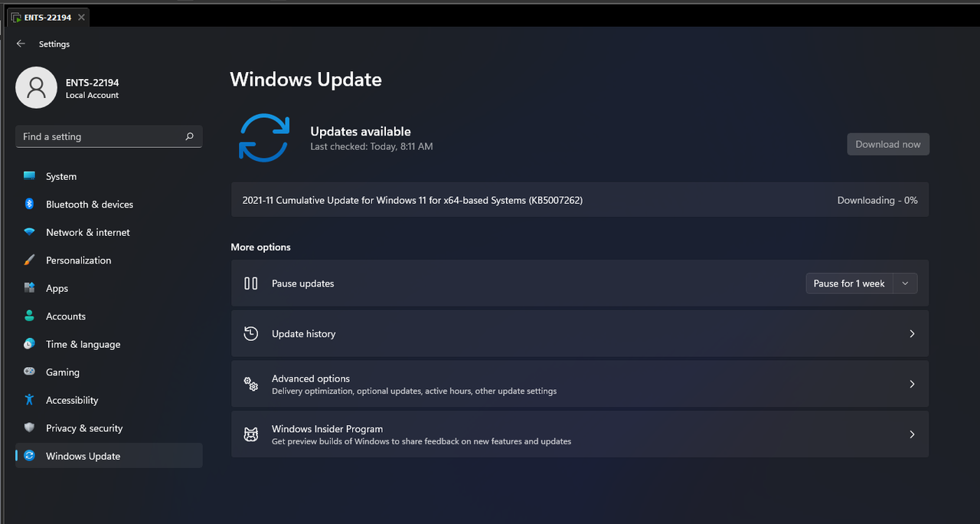980x524 pixels.
Task: Click the ENTS-22194 tab icon
Action: point(16,18)
